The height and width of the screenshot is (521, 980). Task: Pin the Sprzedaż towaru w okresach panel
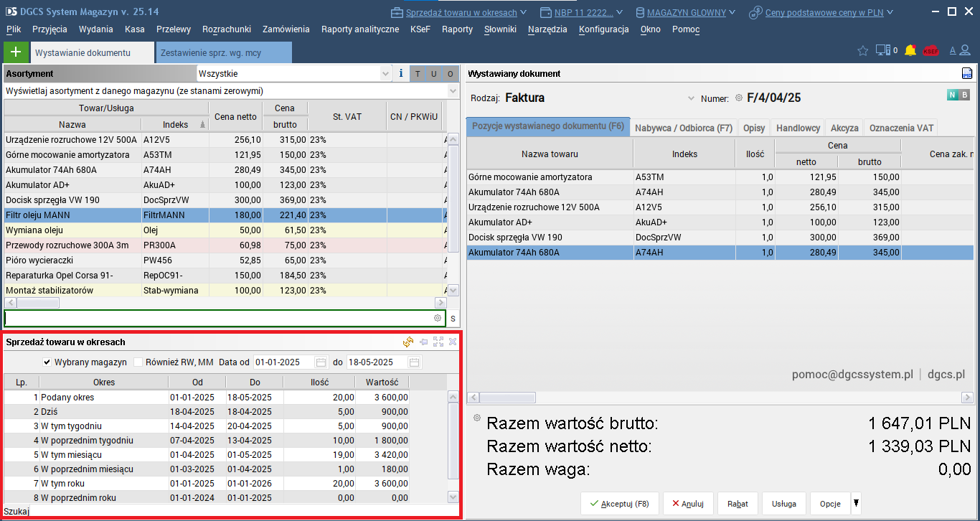click(424, 342)
